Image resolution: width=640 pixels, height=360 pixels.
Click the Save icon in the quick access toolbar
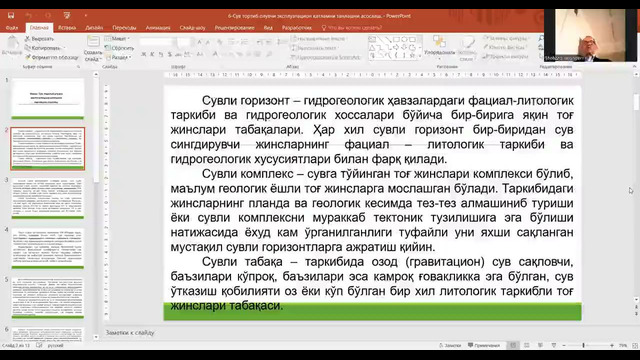tap(11, 16)
